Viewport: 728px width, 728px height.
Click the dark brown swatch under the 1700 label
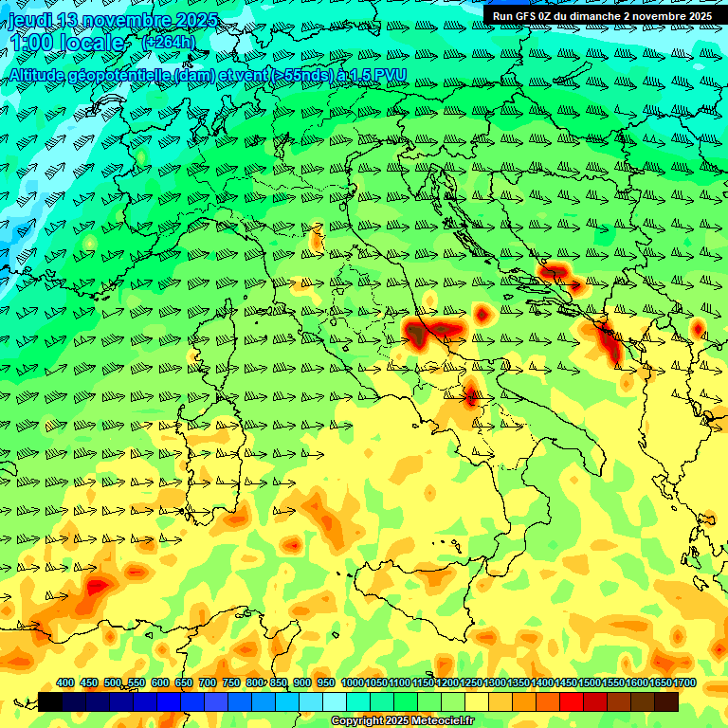666,701
